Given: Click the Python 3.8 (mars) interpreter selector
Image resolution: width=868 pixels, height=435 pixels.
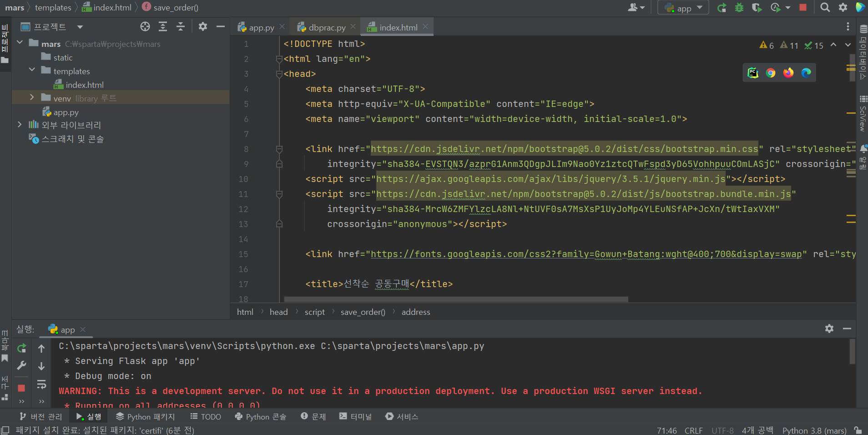Looking at the screenshot, I should (x=814, y=430).
